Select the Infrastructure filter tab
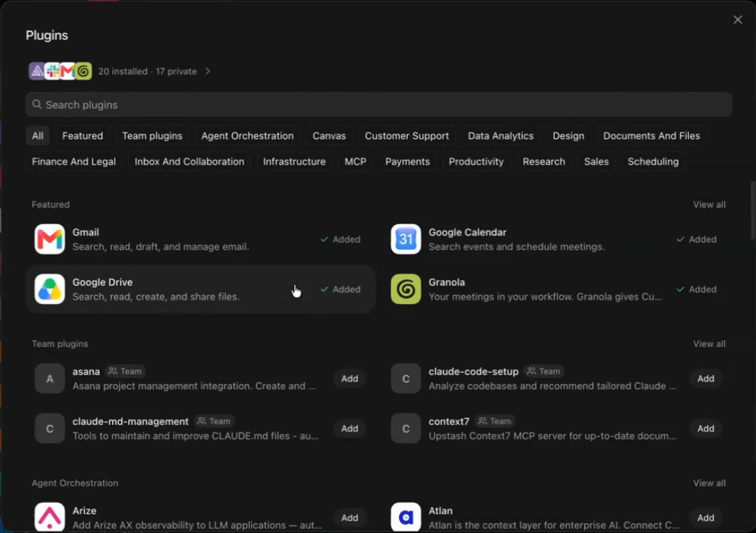Screen dimensions: 756x533 (294, 162)
